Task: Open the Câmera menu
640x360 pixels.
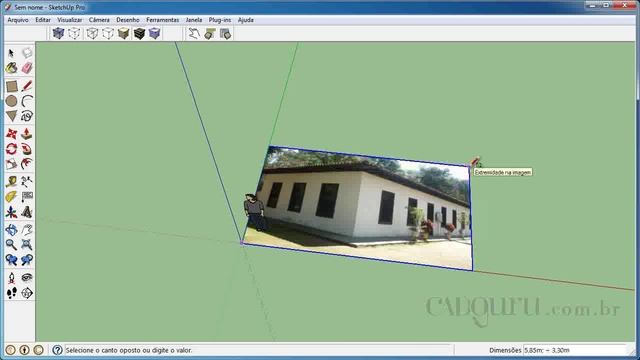Action: (99, 20)
